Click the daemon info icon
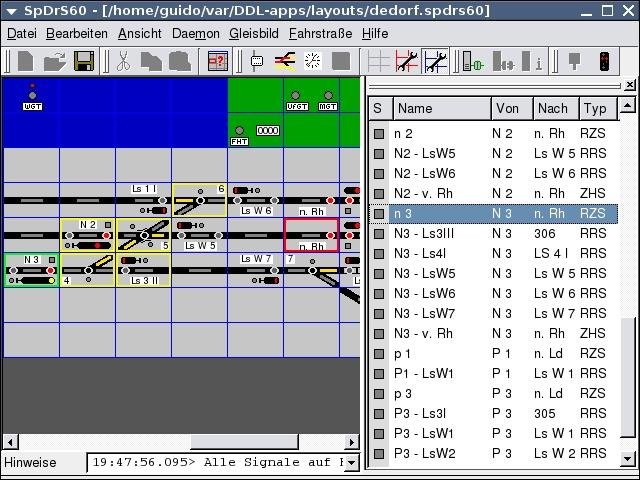Viewport: 640px width, 480px height. (x=532, y=62)
